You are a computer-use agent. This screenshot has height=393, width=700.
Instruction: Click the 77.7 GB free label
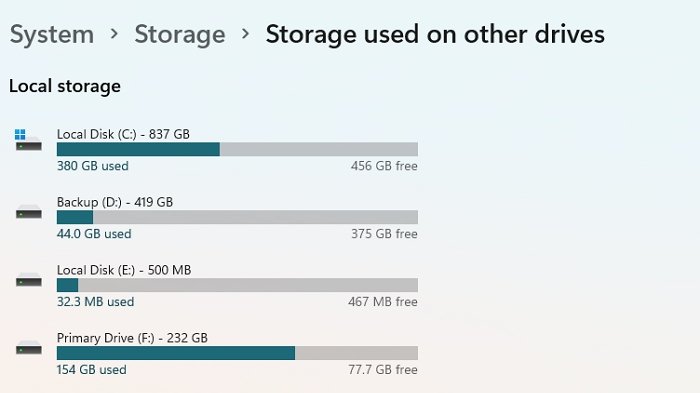click(x=383, y=370)
